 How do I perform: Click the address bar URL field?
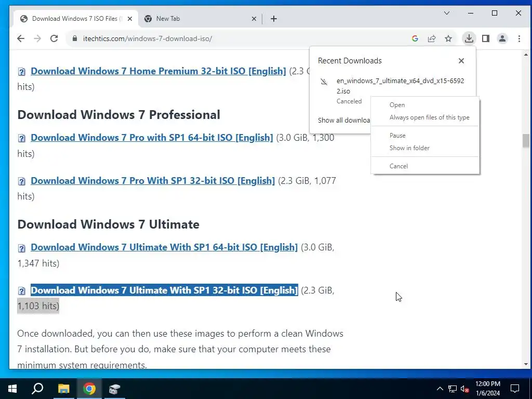[x=237, y=38]
